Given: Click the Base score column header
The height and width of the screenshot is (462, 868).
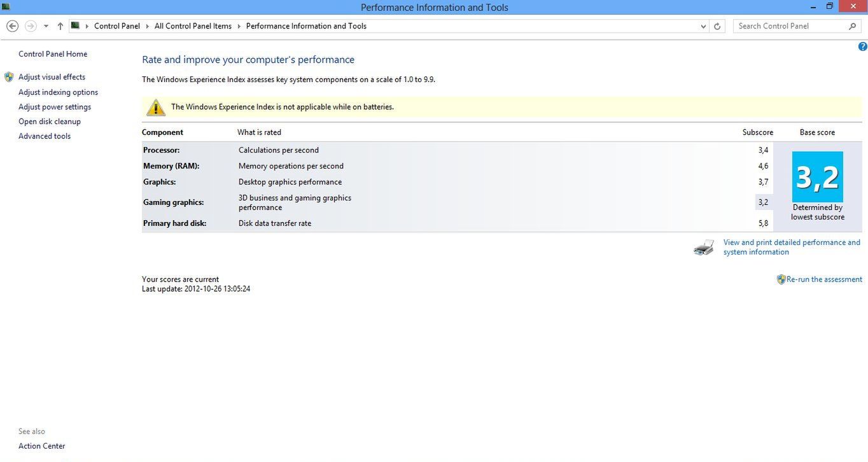Looking at the screenshot, I should click(817, 132).
